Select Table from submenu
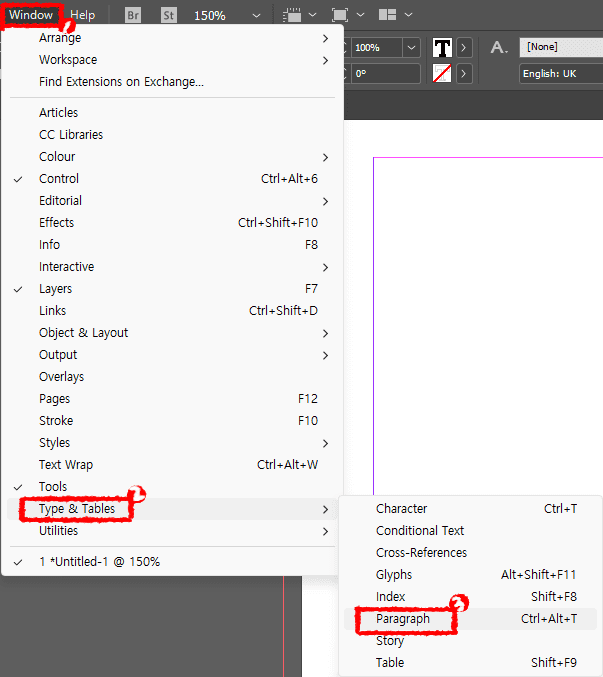The image size is (603, 677). click(470, 664)
